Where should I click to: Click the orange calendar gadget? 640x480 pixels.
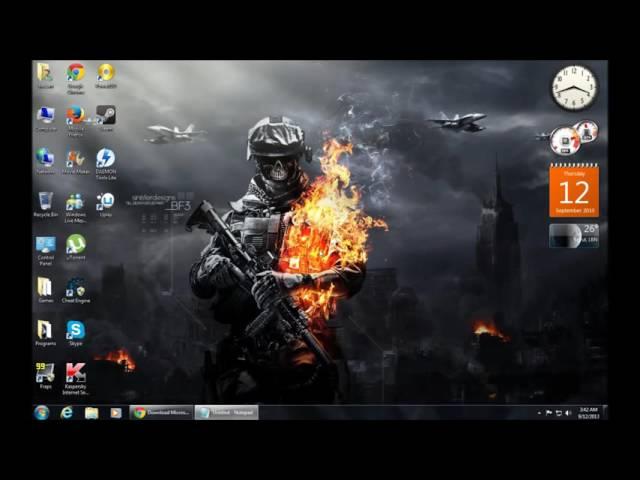pyautogui.click(x=574, y=190)
